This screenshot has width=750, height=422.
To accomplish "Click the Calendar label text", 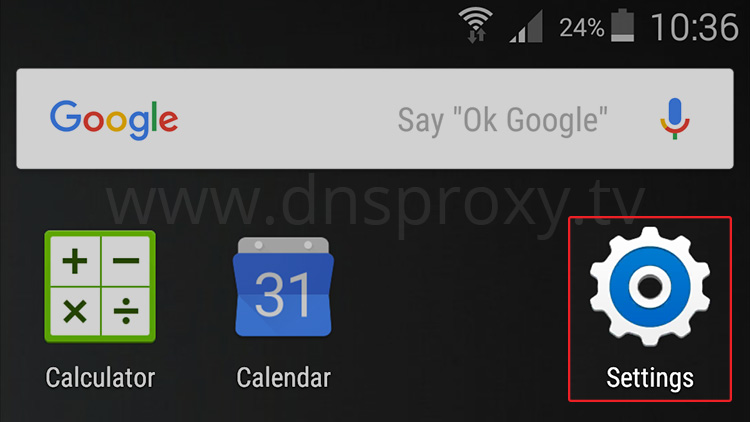I will pos(283,378).
